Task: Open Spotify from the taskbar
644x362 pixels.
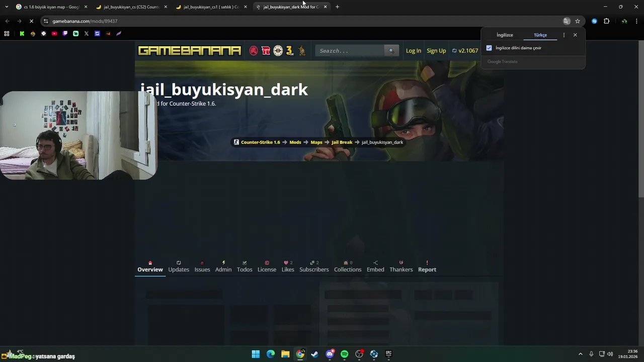Action: [344, 354]
